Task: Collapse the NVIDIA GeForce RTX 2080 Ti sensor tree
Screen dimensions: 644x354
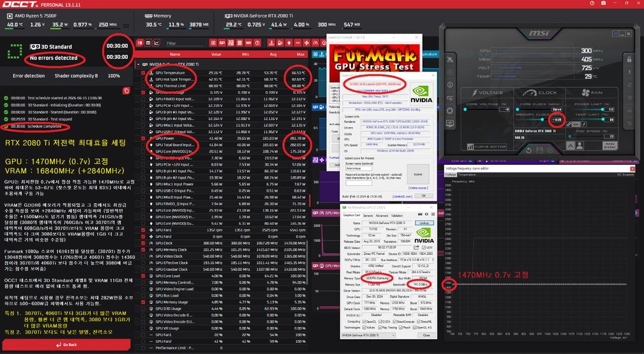Action: click(x=138, y=64)
